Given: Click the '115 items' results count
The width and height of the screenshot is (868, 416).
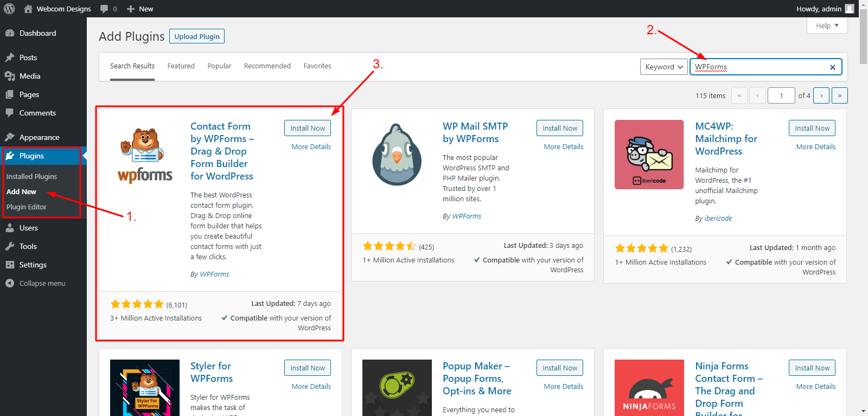Looking at the screenshot, I should tap(710, 96).
